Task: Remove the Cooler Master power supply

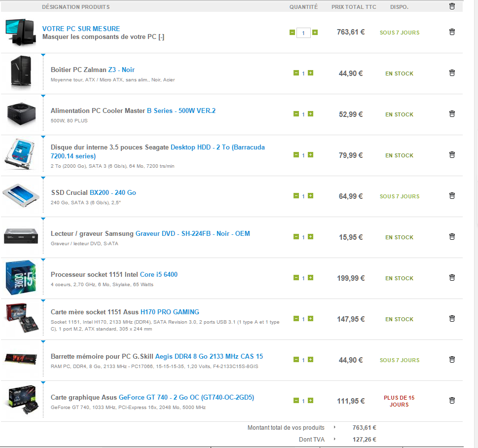Action: [x=452, y=114]
